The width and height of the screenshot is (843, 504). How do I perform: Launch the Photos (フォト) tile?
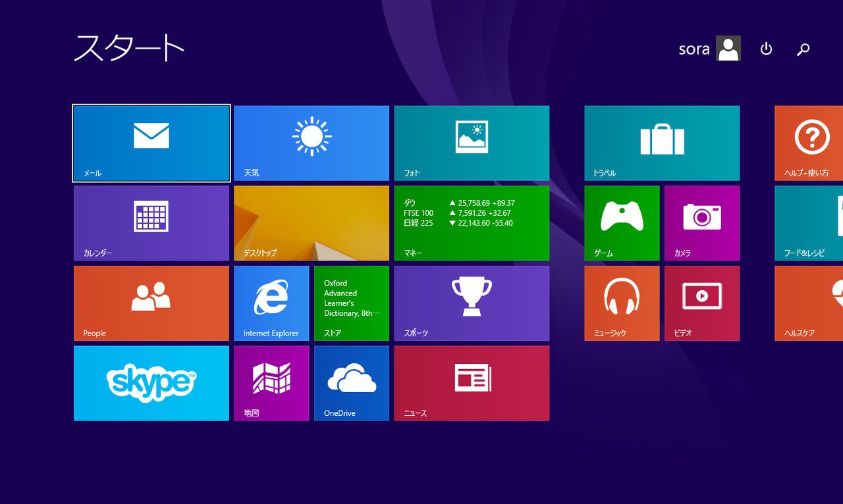[x=472, y=143]
